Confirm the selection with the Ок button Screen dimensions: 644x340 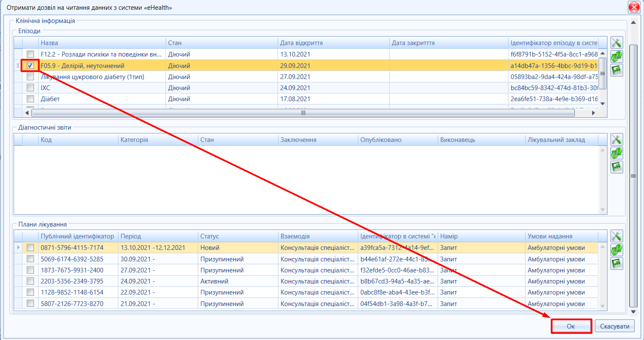(x=571, y=326)
